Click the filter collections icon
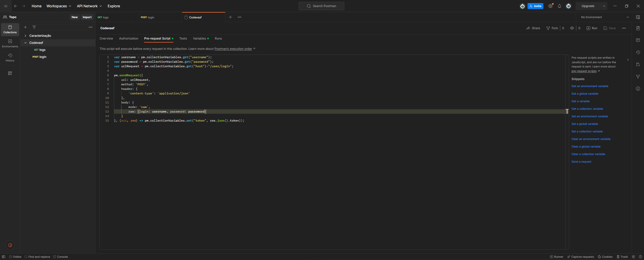This screenshot has height=260, width=644. pyautogui.click(x=34, y=27)
